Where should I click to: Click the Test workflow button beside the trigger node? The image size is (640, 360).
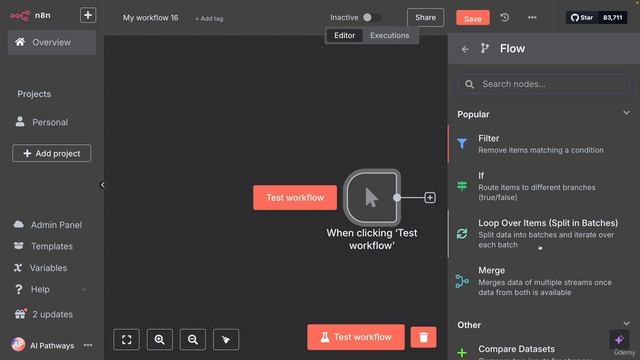(x=295, y=198)
